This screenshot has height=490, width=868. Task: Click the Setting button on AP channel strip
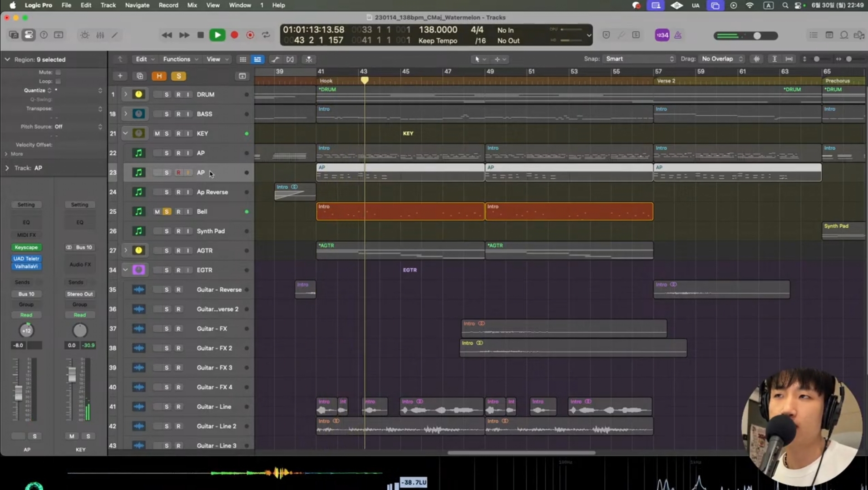tap(26, 205)
